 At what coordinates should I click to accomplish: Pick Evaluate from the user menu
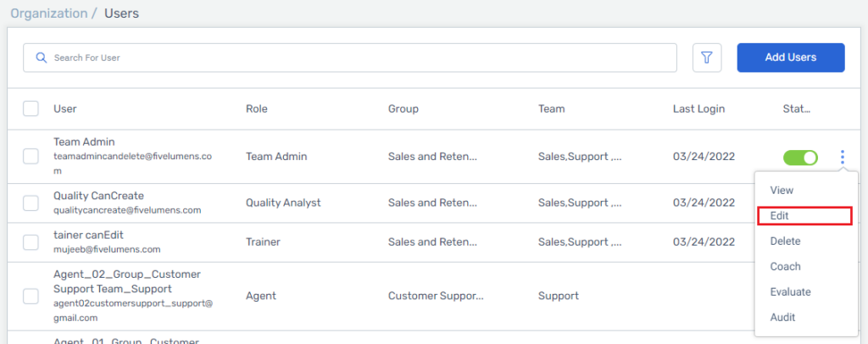click(x=790, y=292)
